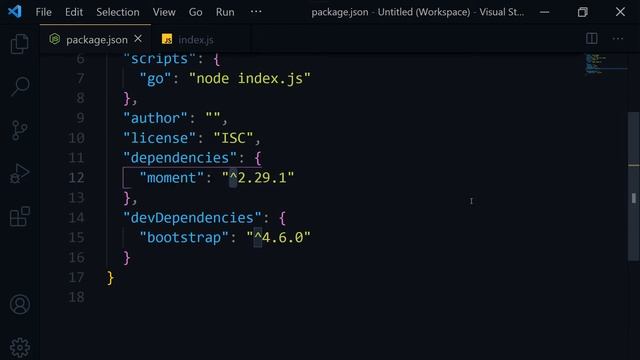The height and width of the screenshot is (360, 640).
Task: Select the package.json tab
Action: tap(95, 39)
